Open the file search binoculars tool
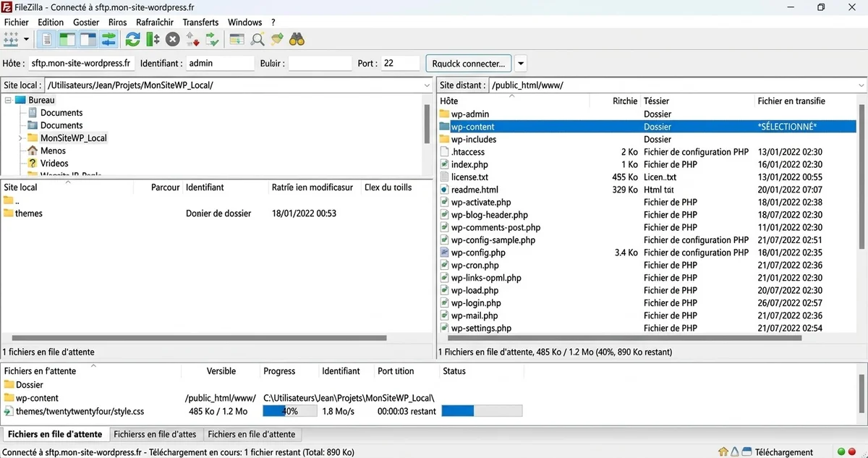The width and height of the screenshot is (868, 458). point(297,39)
